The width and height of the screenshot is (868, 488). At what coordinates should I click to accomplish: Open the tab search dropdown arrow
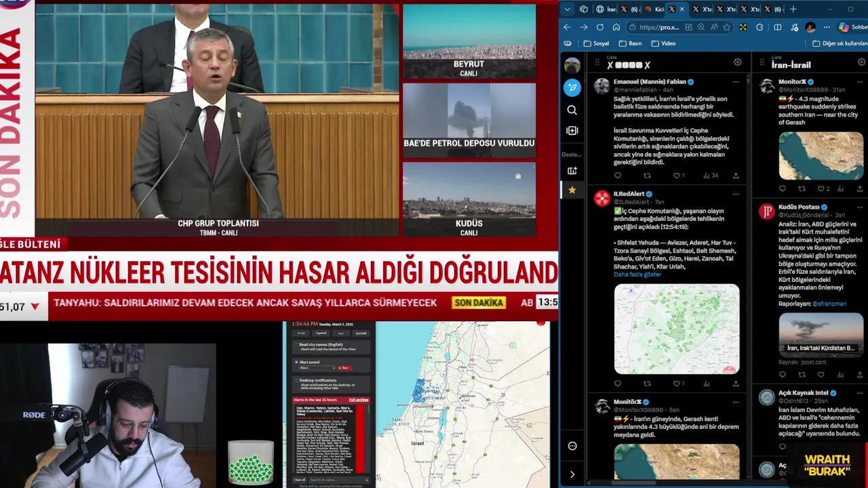pyautogui.click(x=568, y=9)
